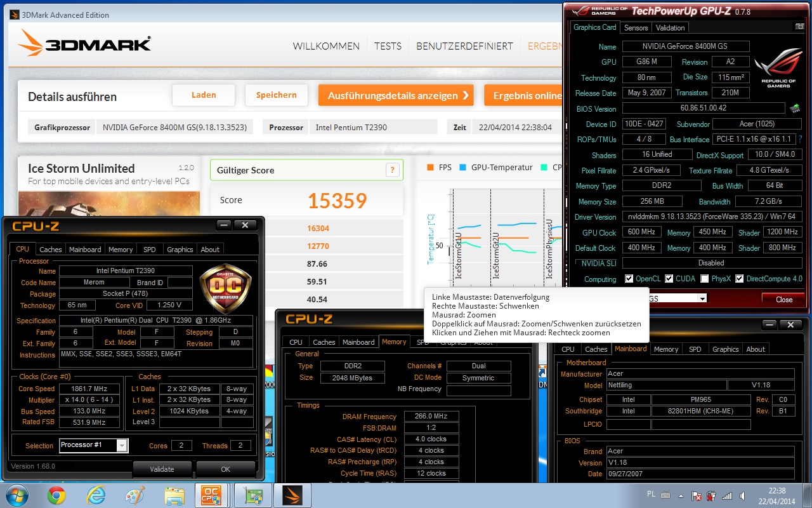Toggle the DirectCompute 4.0 checkbox
The image size is (812, 508).
coord(739,279)
